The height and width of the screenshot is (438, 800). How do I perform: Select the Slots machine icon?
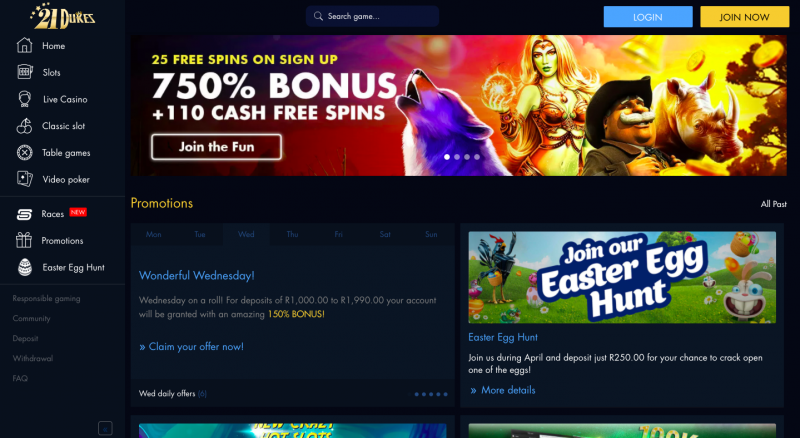[24, 72]
